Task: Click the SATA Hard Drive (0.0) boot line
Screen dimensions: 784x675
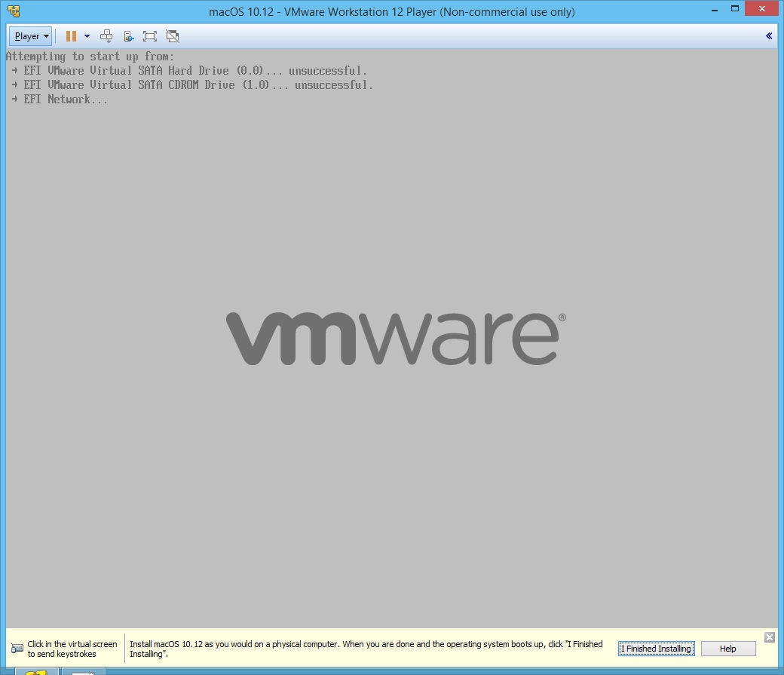Action: coord(189,71)
